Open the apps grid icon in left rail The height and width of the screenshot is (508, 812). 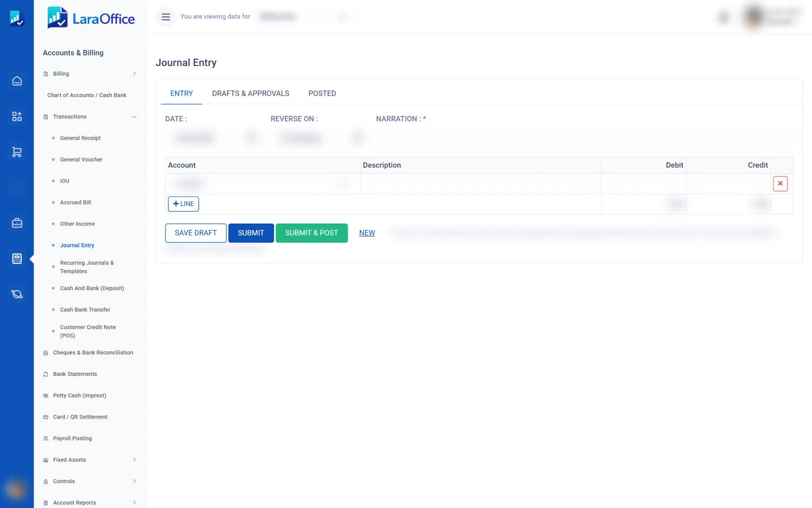click(x=17, y=116)
